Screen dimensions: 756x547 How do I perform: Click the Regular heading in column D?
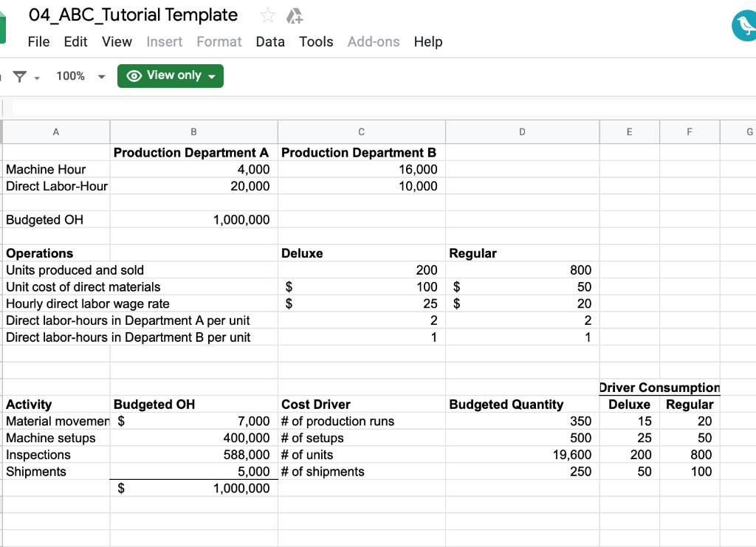click(x=522, y=253)
